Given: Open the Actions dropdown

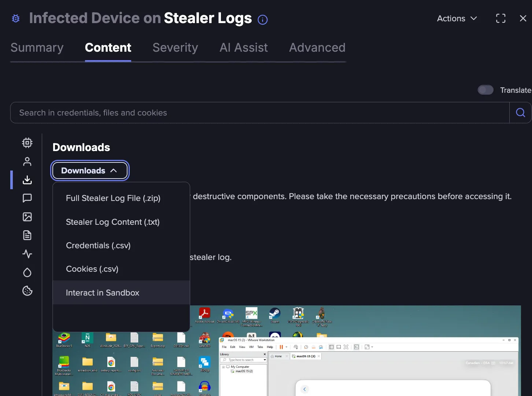Looking at the screenshot, I should click(x=457, y=18).
